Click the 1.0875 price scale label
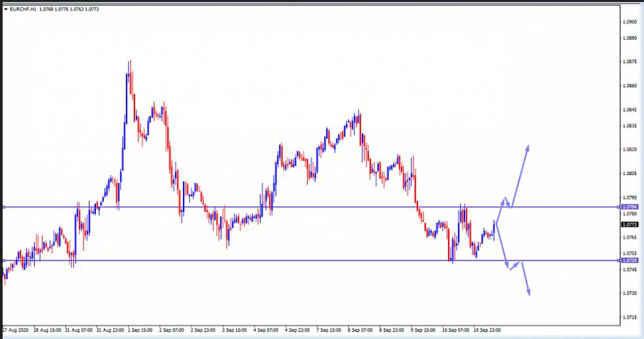 tap(630, 61)
